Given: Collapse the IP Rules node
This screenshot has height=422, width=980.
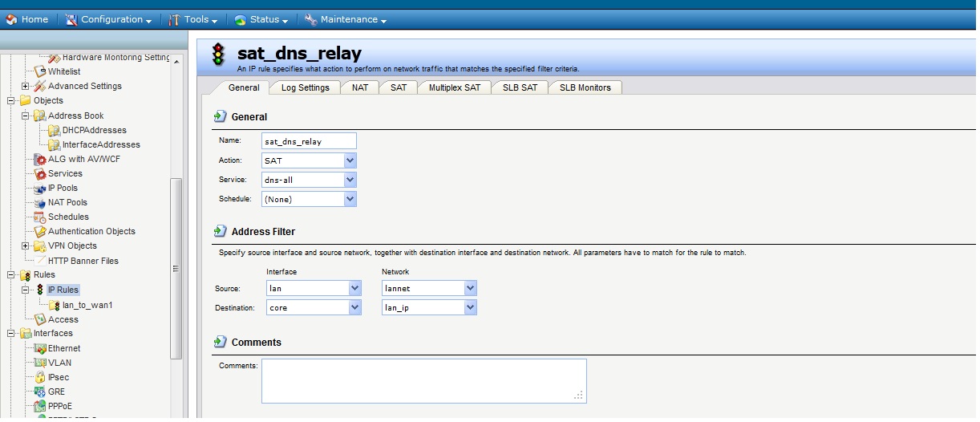Looking at the screenshot, I should (26, 290).
